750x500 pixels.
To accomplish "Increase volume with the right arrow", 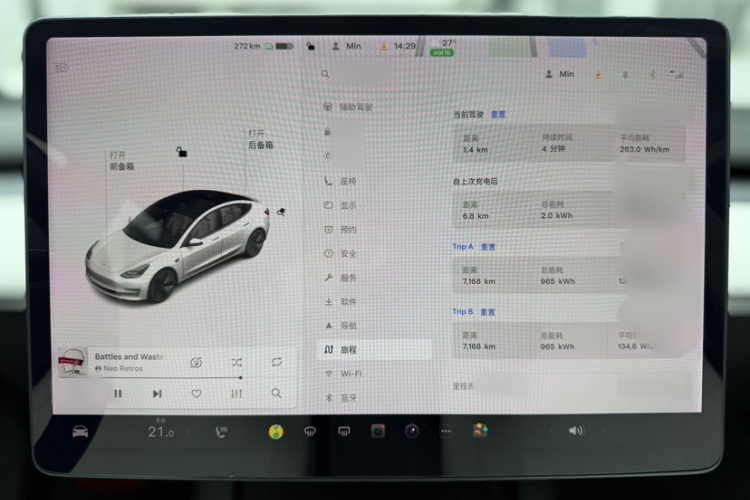I will click(x=605, y=431).
